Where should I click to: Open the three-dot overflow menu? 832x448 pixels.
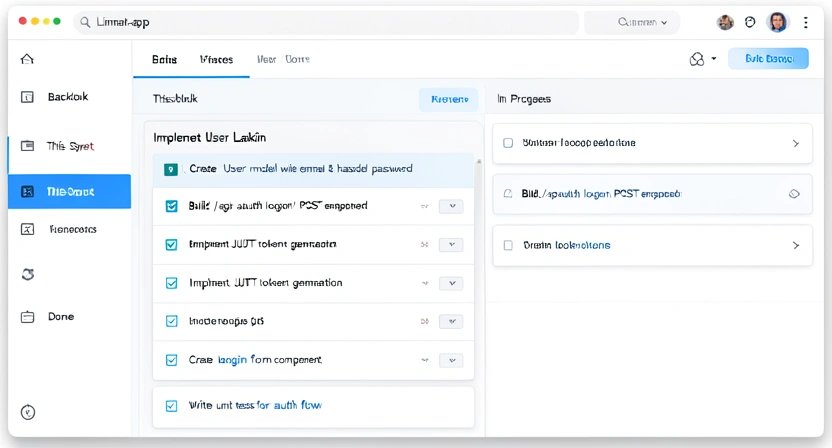point(805,22)
